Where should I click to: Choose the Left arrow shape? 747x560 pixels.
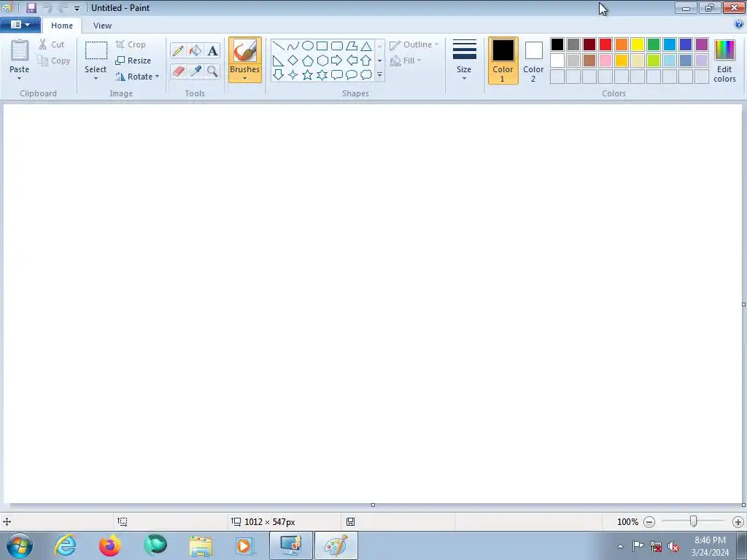pyautogui.click(x=352, y=61)
